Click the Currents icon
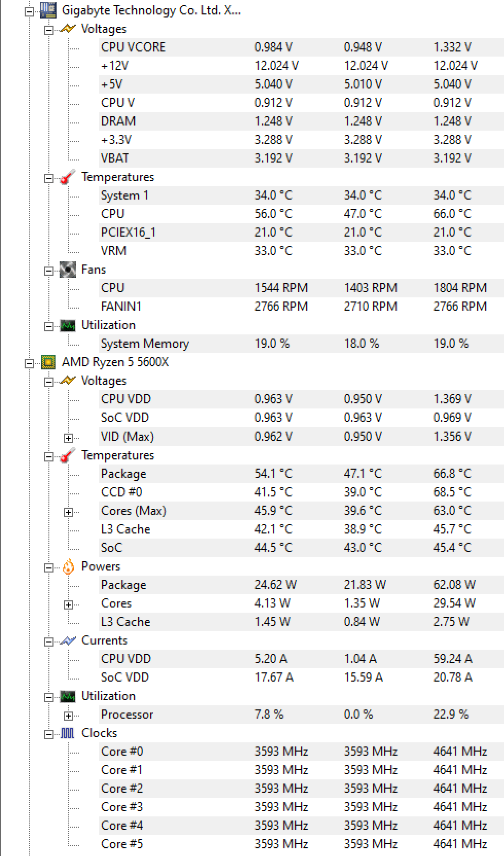This screenshot has width=504, height=856. coord(68,640)
